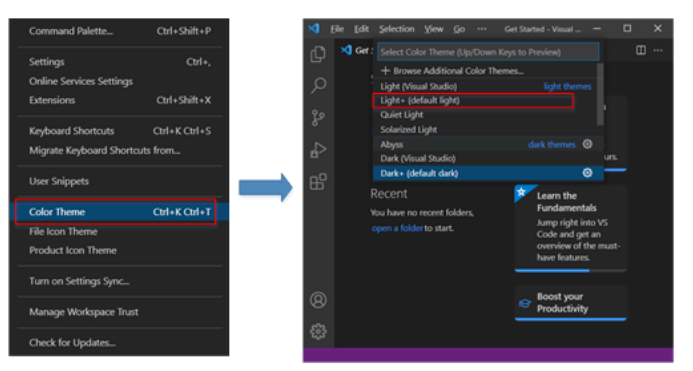Open the Source Control icon
The image size is (693, 371).
318,118
